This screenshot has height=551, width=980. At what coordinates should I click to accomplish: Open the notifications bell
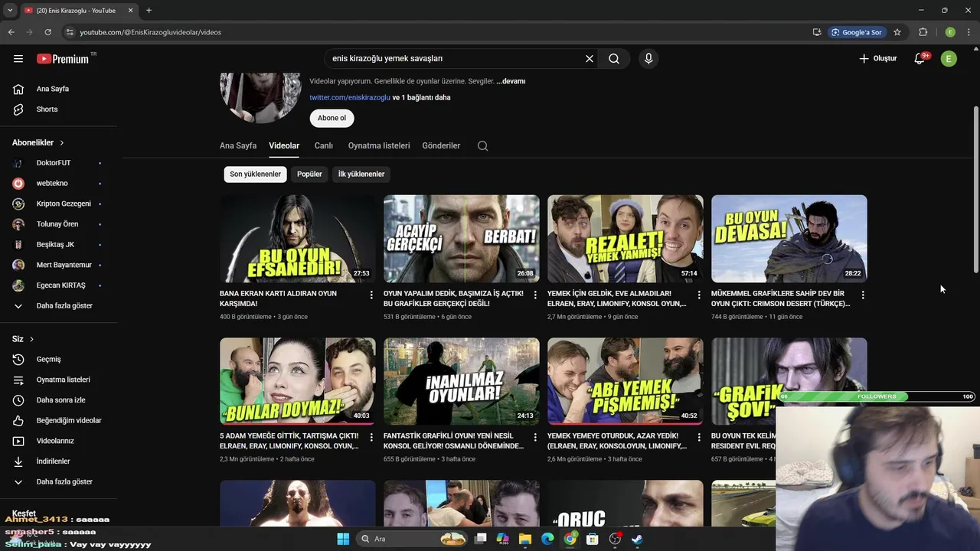click(x=920, y=59)
